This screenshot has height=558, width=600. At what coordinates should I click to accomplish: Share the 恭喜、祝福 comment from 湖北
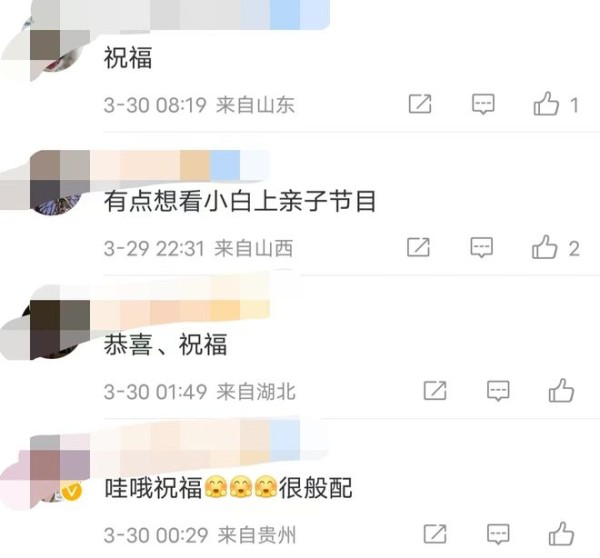[435, 390]
